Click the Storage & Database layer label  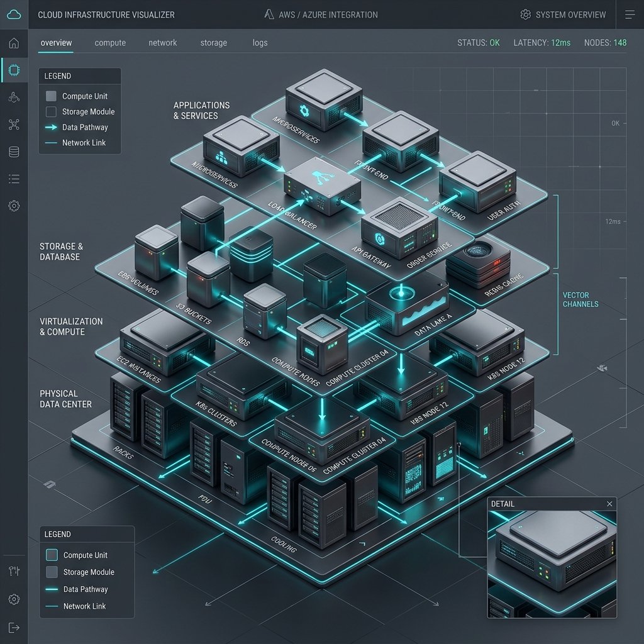61,252
